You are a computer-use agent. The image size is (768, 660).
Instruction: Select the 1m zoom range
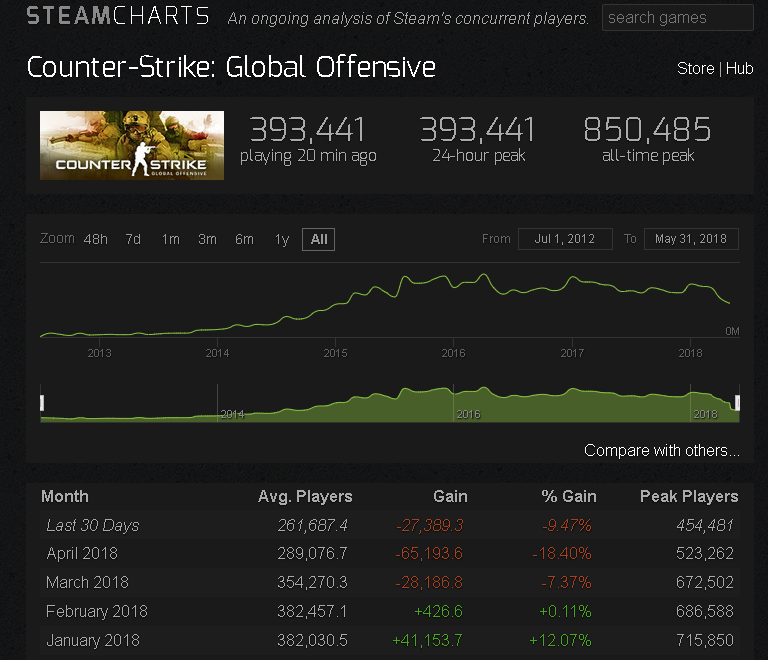click(170, 239)
